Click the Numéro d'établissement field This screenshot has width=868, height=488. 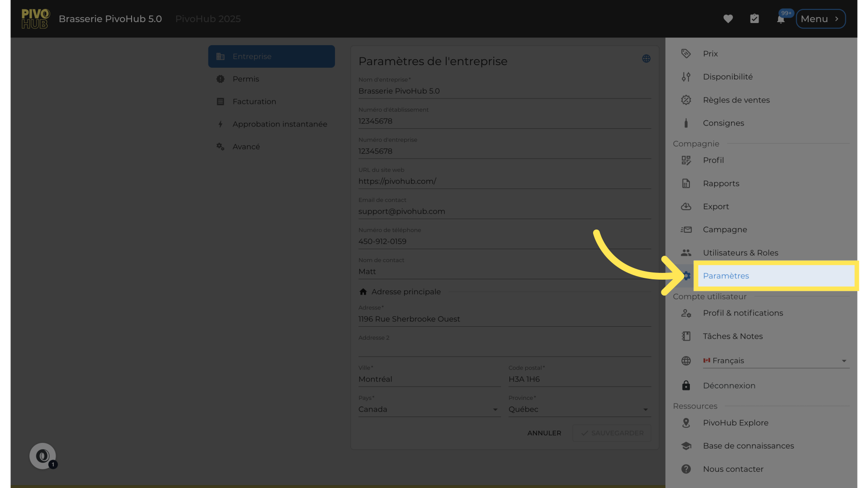click(x=505, y=121)
